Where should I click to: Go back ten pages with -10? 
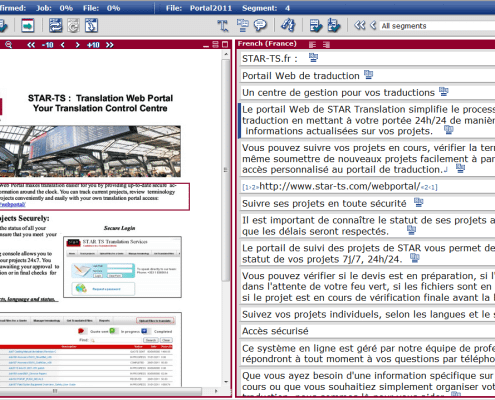(x=48, y=45)
